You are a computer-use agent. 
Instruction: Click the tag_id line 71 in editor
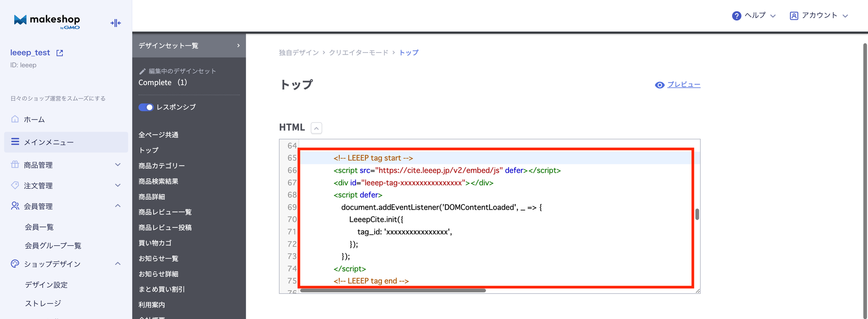tap(404, 232)
